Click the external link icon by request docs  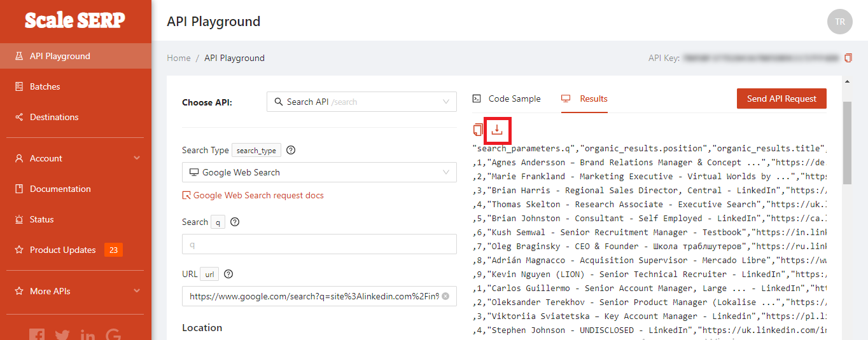(186, 195)
